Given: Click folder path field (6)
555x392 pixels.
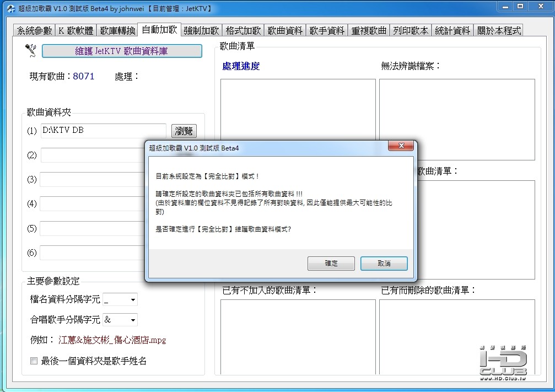Looking at the screenshot, I should click(x=93, y=253).
